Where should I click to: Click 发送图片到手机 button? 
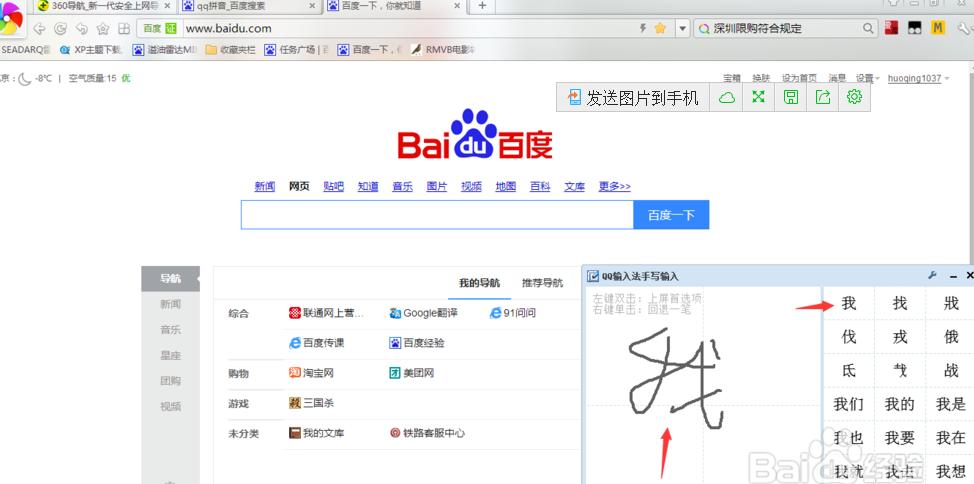click(633, 98)
